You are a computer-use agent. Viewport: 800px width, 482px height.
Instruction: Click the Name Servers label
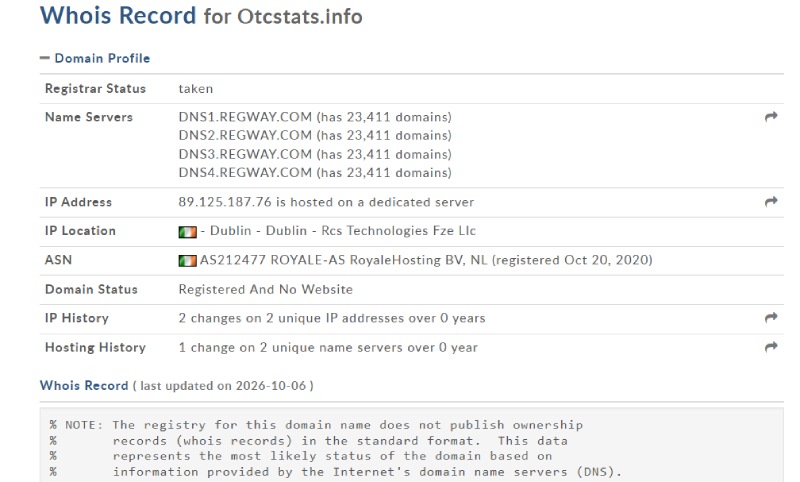pyautogui.click(x=89, y=117)
